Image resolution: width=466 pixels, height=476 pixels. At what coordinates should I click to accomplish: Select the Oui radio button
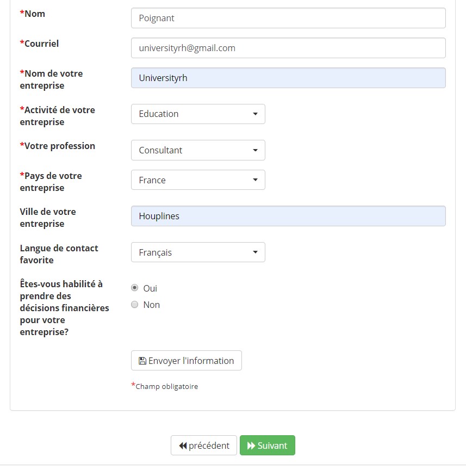(x=134, y=287)
